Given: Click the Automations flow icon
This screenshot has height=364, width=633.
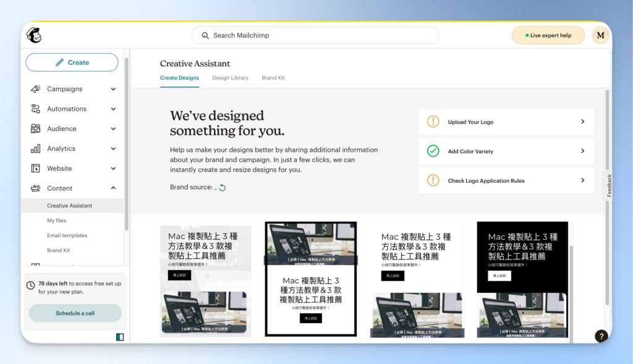Looking at the screenshot, I should [35, 109].
